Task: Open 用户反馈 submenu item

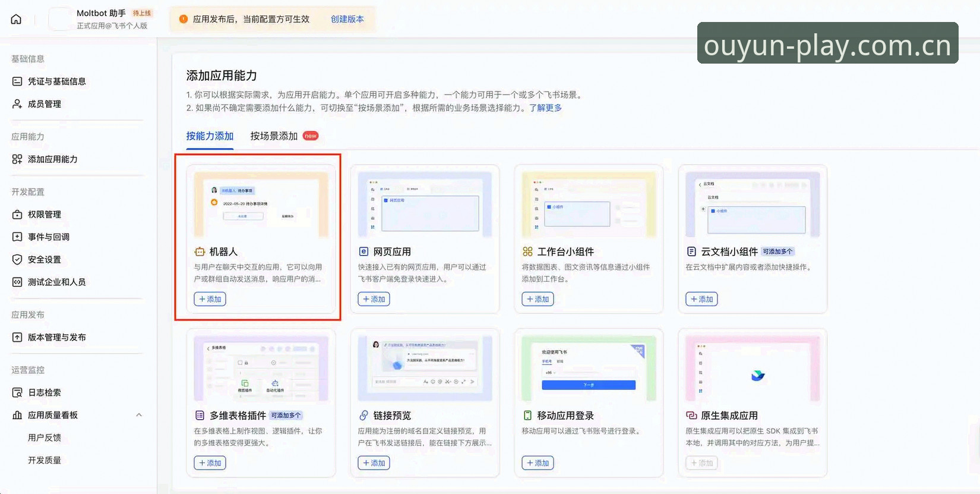Action: coord(45,438)
